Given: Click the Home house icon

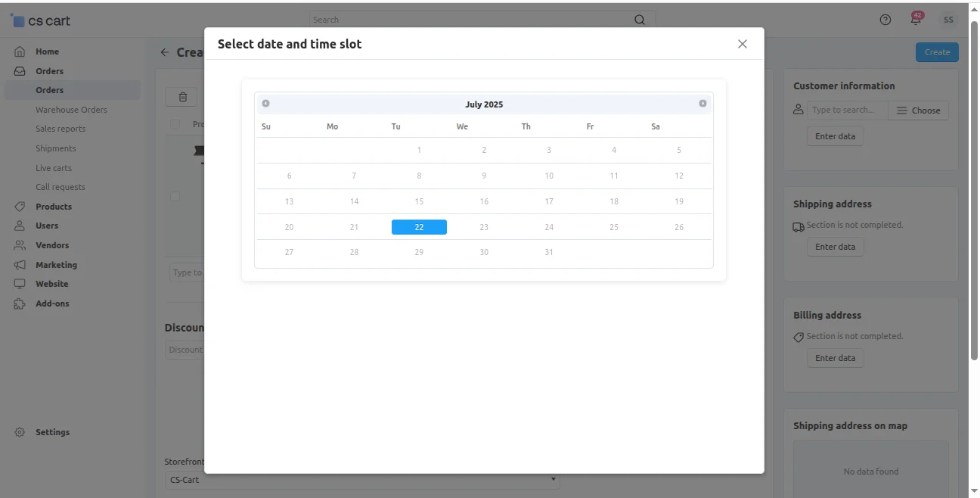Looking at the screenshot, I should (20, 51).
